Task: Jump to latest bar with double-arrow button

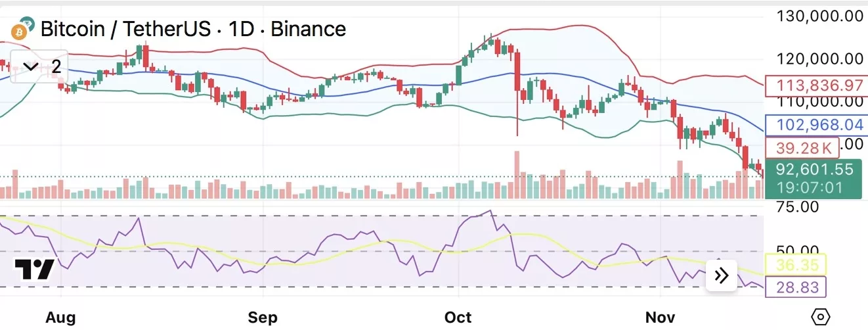Action: [721, 275]
